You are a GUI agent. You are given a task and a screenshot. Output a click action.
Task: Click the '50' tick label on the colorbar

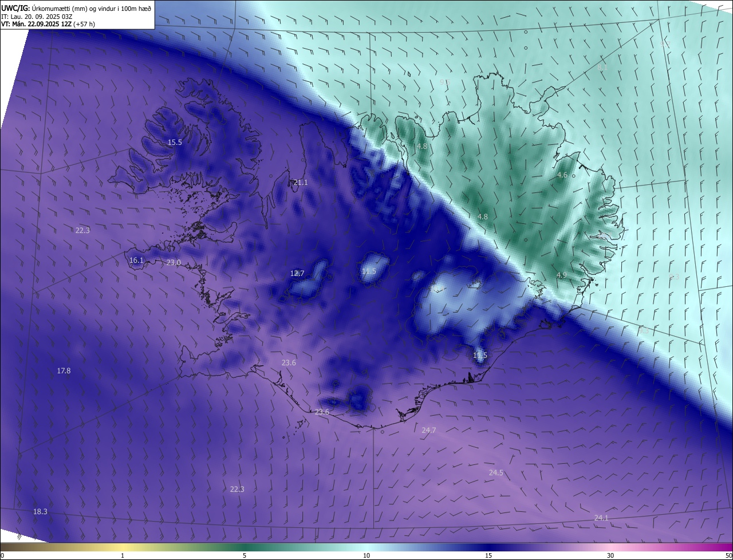(728, 555)
